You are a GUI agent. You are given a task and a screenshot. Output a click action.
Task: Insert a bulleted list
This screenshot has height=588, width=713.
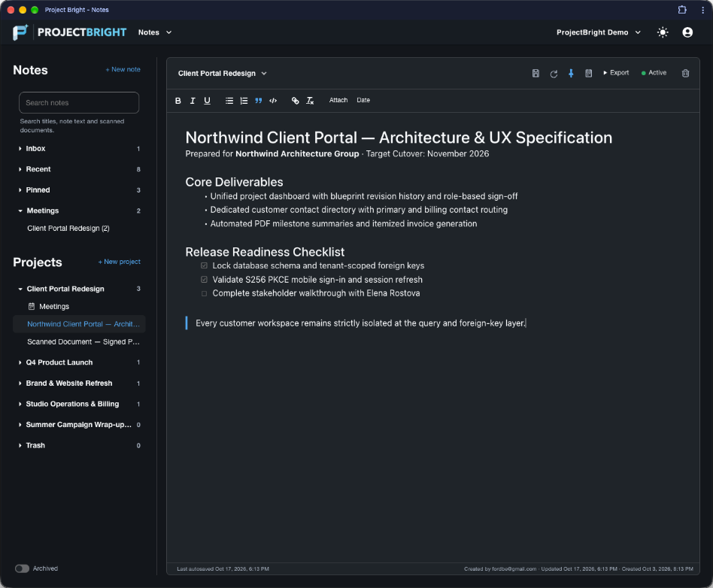(x=229, y=101)
